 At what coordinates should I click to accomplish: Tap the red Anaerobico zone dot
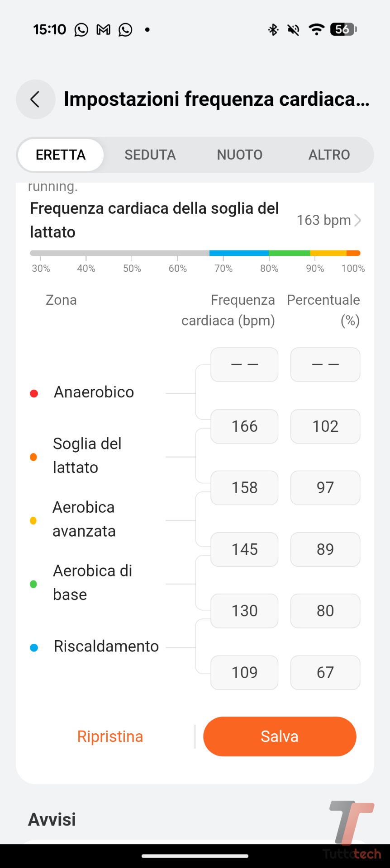[34, 393]
